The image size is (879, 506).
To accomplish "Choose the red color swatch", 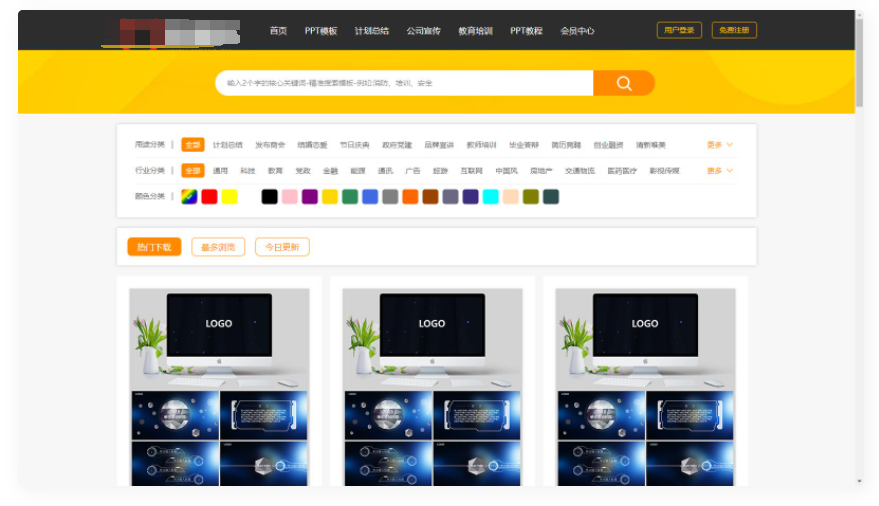I will tap(209, 197).
